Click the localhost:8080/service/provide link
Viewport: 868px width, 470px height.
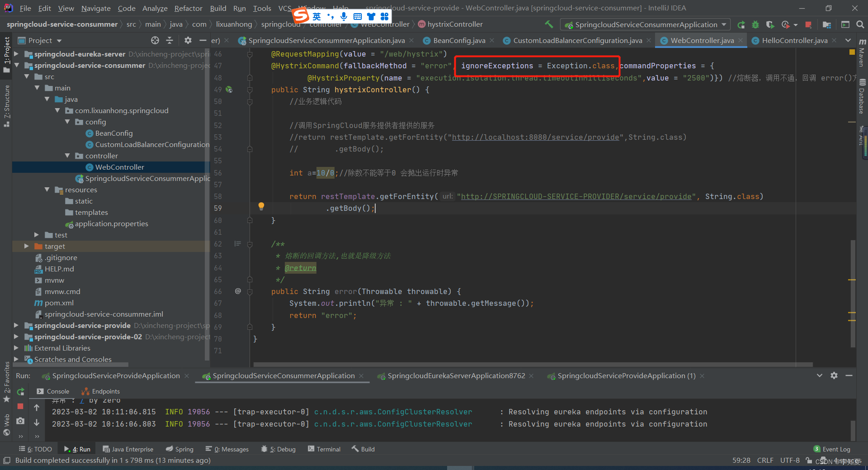[x=535, y=137]
